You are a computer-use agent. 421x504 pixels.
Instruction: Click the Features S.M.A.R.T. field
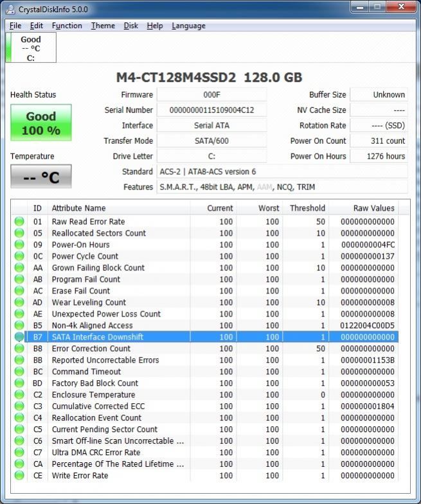click(282, 187)
